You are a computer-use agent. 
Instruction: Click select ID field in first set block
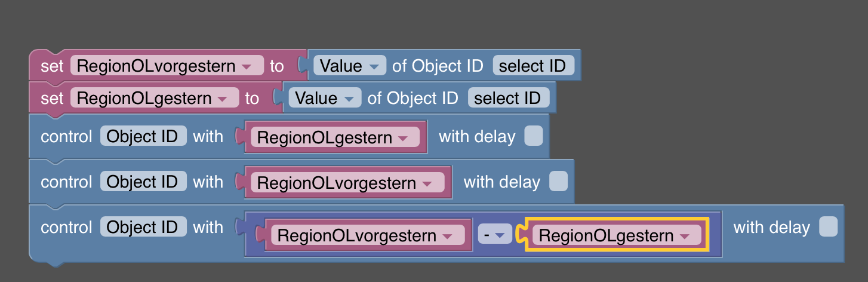[533, 66]
